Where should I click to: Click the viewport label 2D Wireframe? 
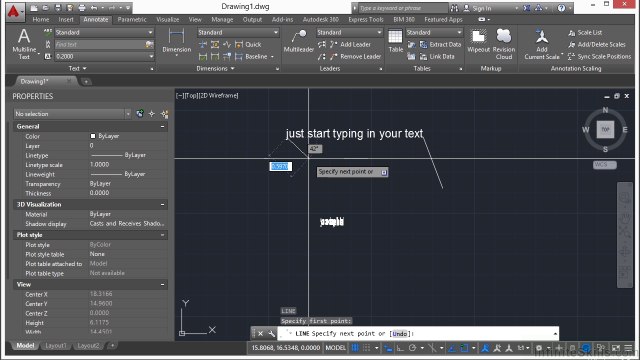tap(219, 96)
